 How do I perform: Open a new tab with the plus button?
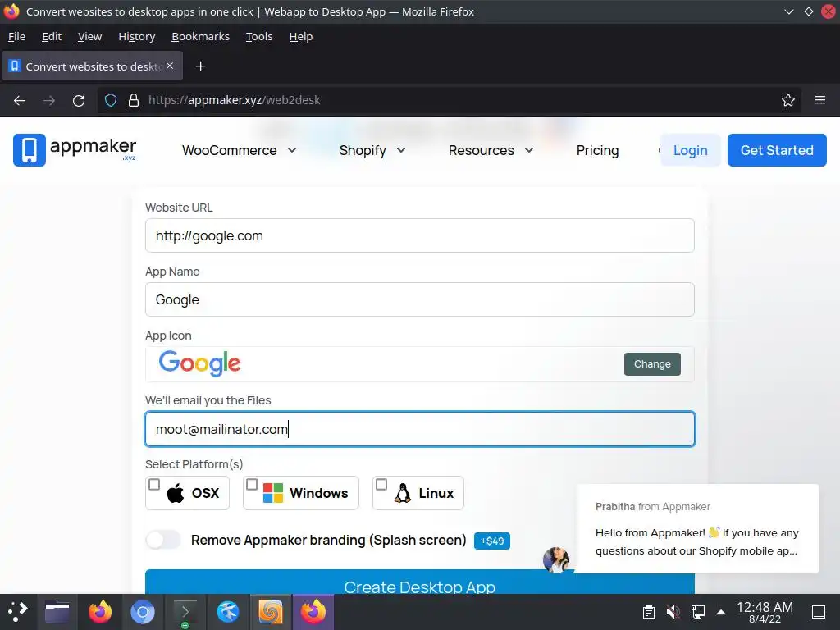click(x=200, y=66)
